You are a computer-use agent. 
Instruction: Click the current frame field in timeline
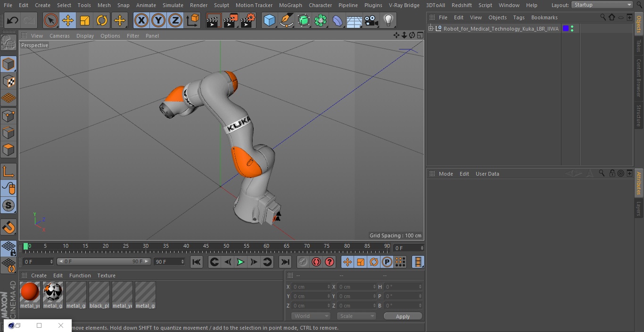click(409, 248)
